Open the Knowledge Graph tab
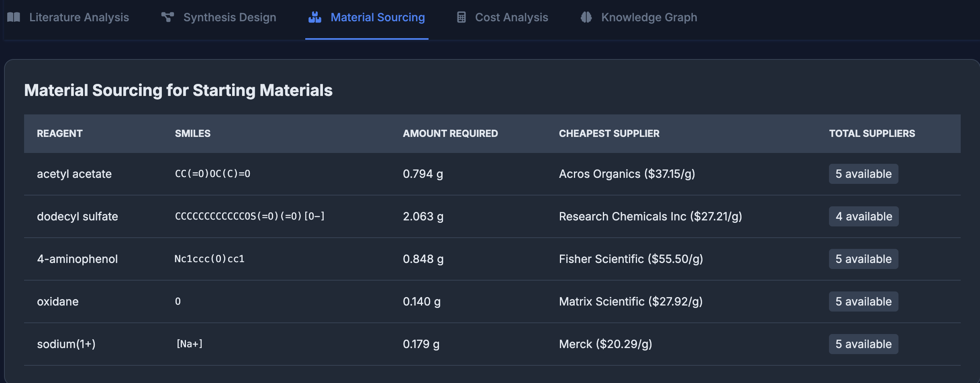The width and height of the screenshot is (980, 383). click(649, 17)
